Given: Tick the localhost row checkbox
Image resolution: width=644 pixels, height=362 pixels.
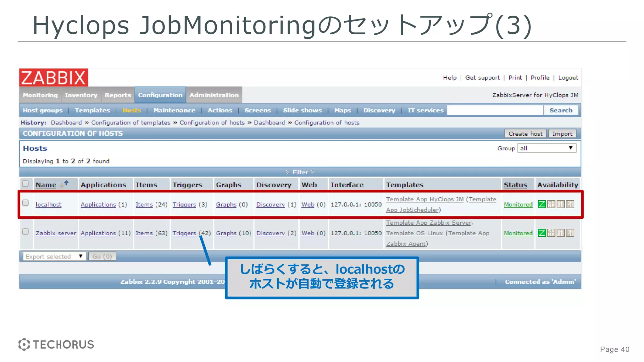Looking at the screenshot, I should pos(25,203).
